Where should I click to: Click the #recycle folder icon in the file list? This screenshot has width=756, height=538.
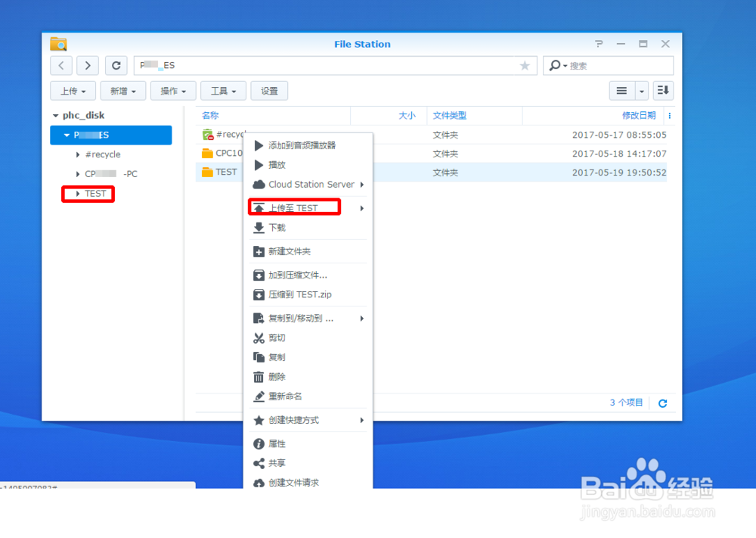pos(207,135)
